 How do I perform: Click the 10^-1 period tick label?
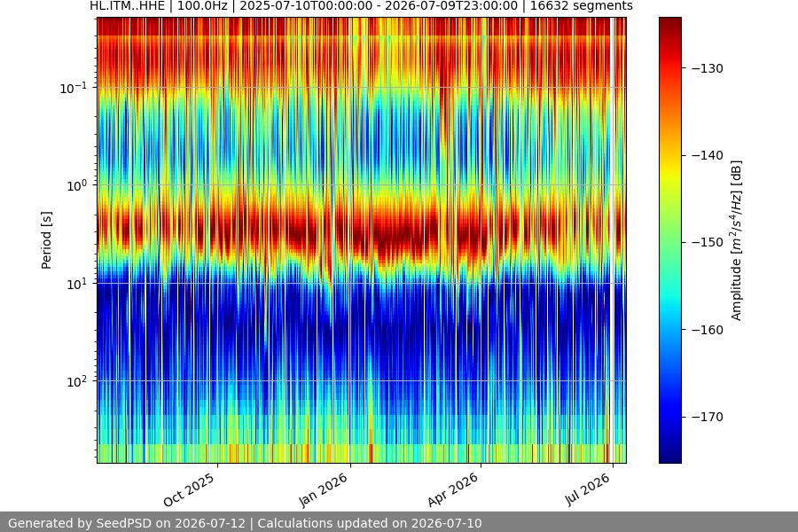pos(74,88)
